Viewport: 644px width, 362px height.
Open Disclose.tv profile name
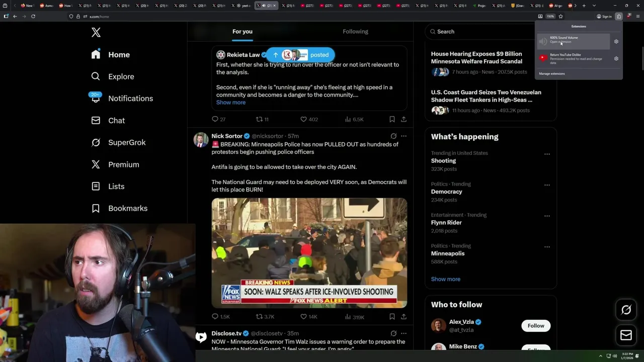pyautogui.click(x=226, y=333)
